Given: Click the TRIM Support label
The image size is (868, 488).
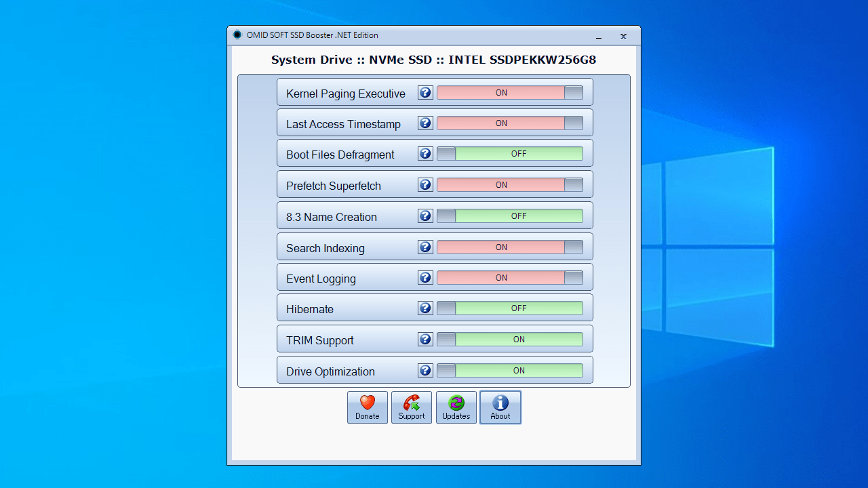Looking at the screenshot, I should (x=320, y=340).
